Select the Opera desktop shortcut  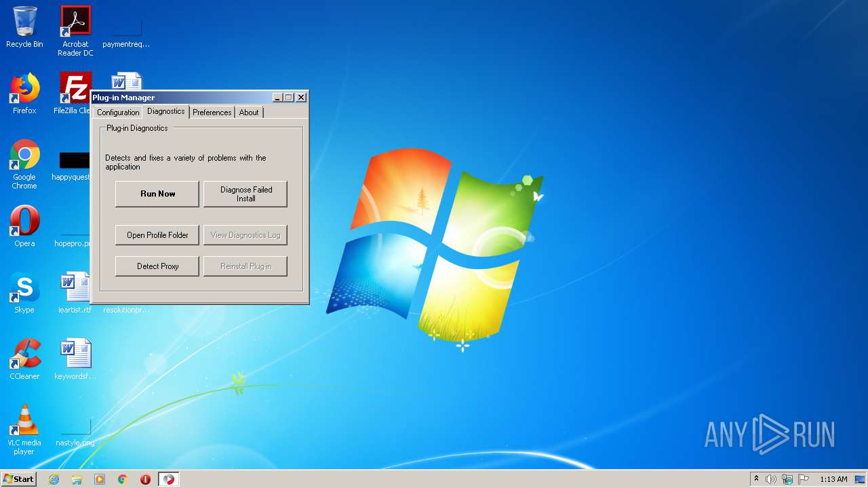[24, 226]
